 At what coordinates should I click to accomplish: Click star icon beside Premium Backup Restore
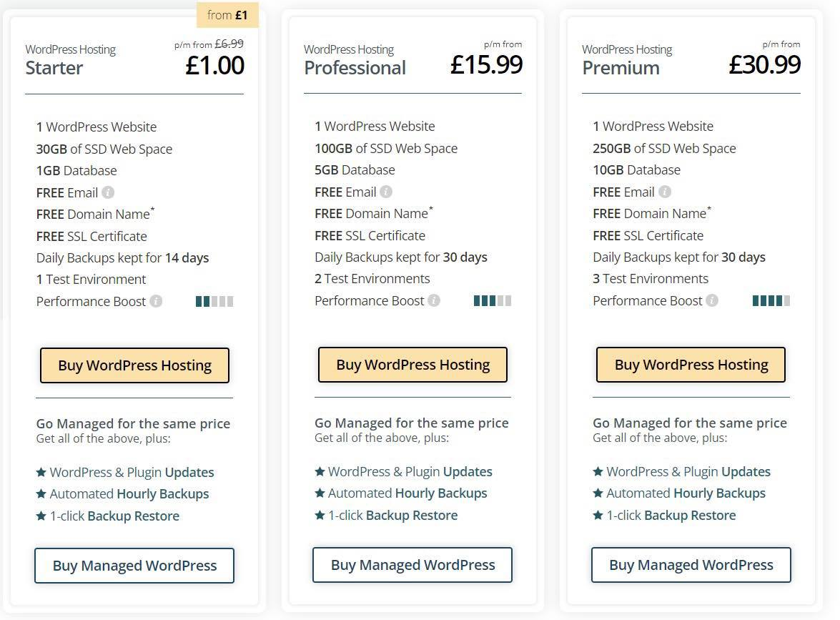point(598,515)
